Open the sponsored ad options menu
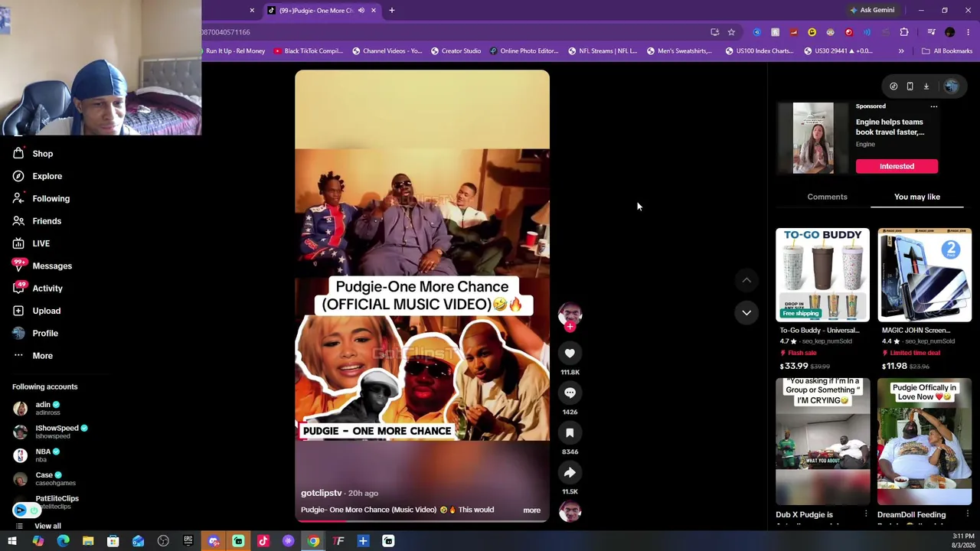Screen dimensions: 980x551 point(933,106)
